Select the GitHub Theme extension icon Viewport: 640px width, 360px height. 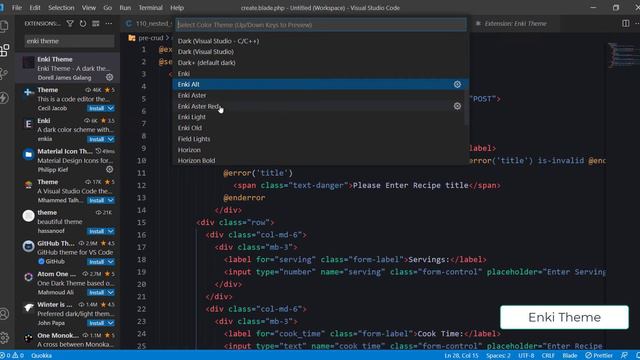click(x=28, y=246)
